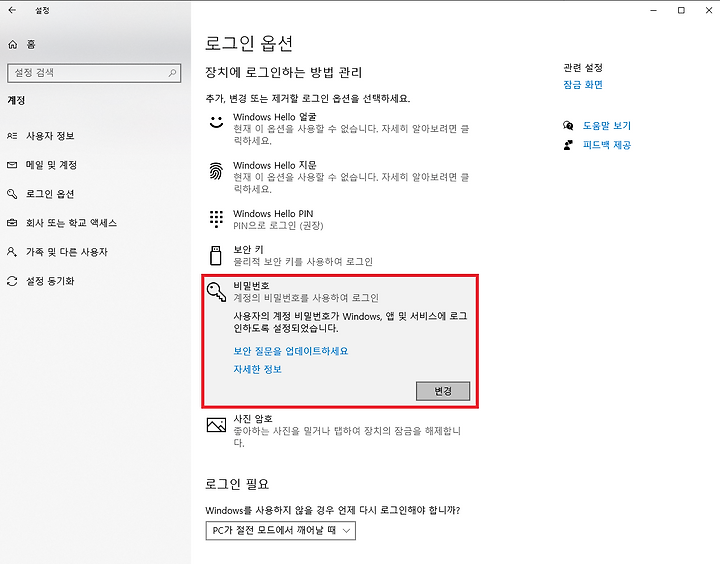
Task: Expand the Windows Hello 얼굴 option
Action: pos(340,129)
